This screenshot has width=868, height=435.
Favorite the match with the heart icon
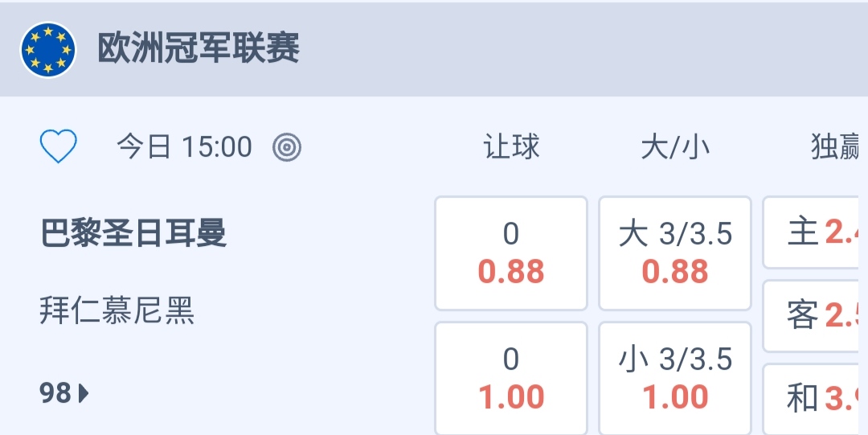pos(58,147)
